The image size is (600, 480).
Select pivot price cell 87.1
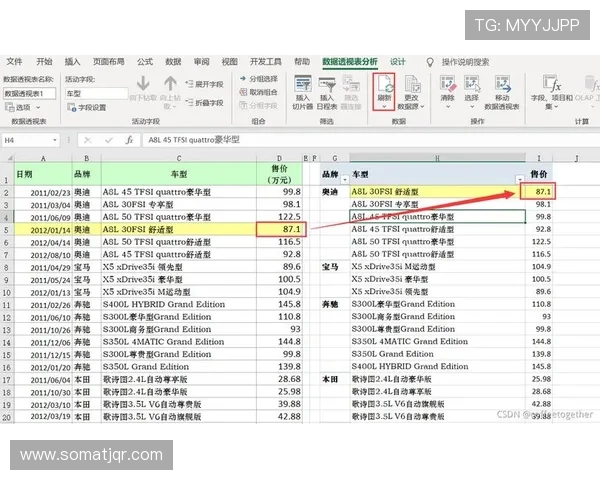click(x=539, y=192)
